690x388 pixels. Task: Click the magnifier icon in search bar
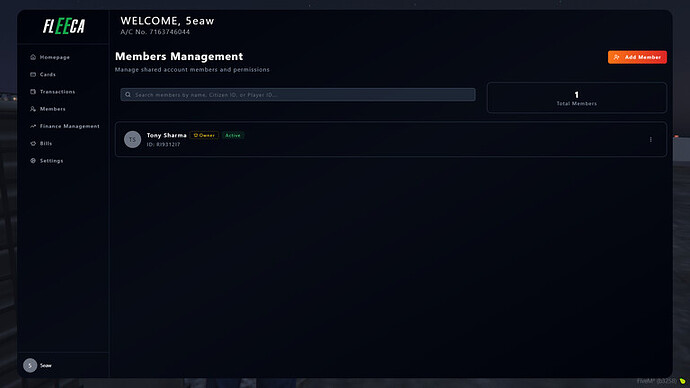click(x=128, y=95)
